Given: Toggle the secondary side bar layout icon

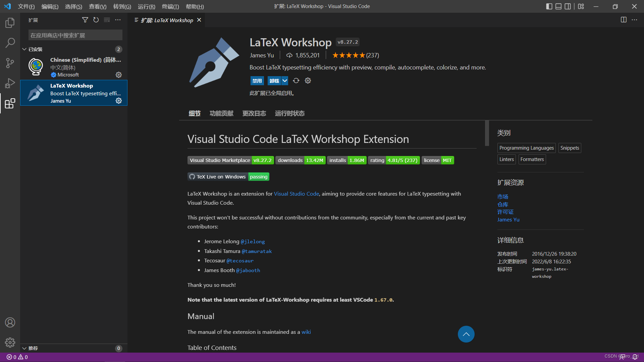Looking at the screenshot, I should 568,6.
